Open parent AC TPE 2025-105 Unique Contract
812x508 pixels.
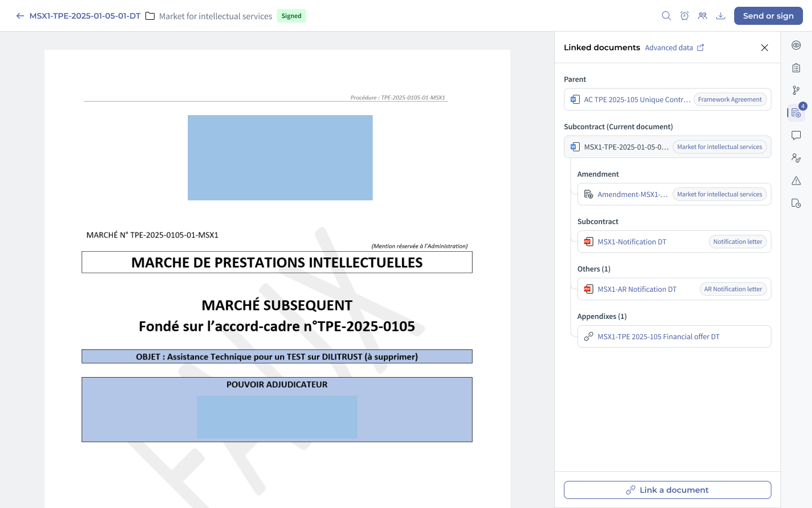click(x=637, y=99)
